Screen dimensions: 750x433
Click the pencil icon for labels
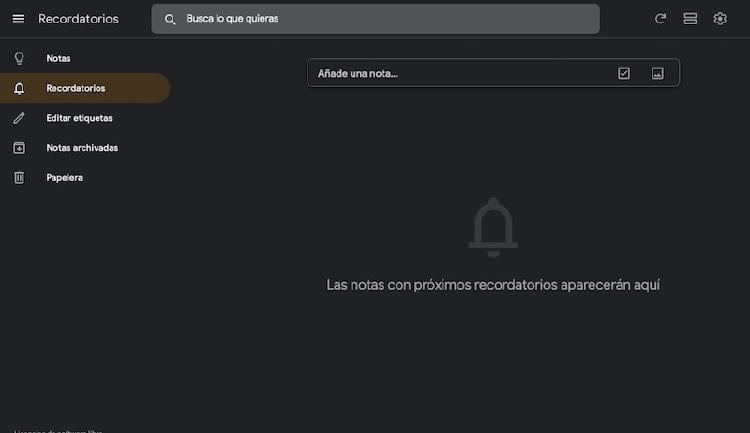tap(18, 118)
